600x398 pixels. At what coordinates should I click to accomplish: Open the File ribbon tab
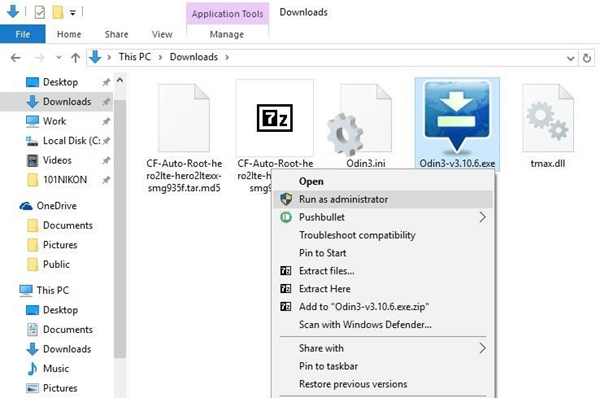click(23, 34)
